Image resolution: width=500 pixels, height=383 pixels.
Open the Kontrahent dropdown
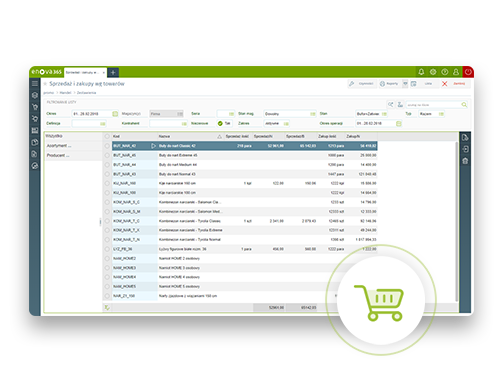click(168, 123)
